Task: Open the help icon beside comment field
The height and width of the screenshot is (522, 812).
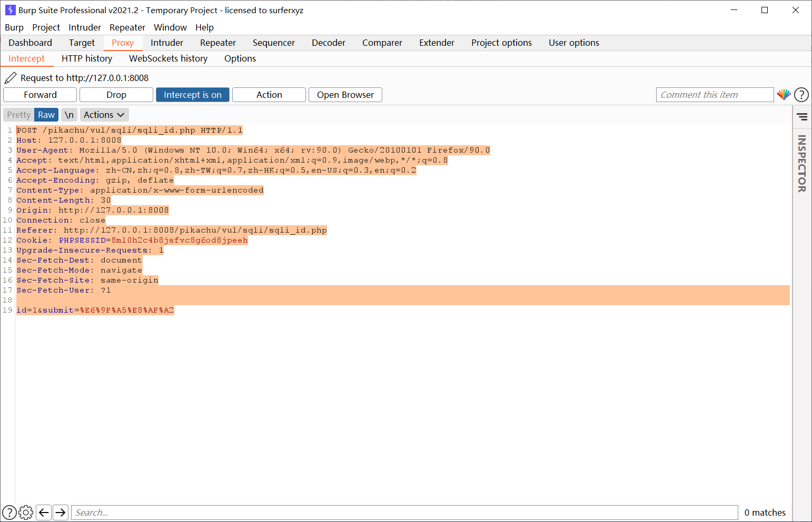Action: coord(801,95)
